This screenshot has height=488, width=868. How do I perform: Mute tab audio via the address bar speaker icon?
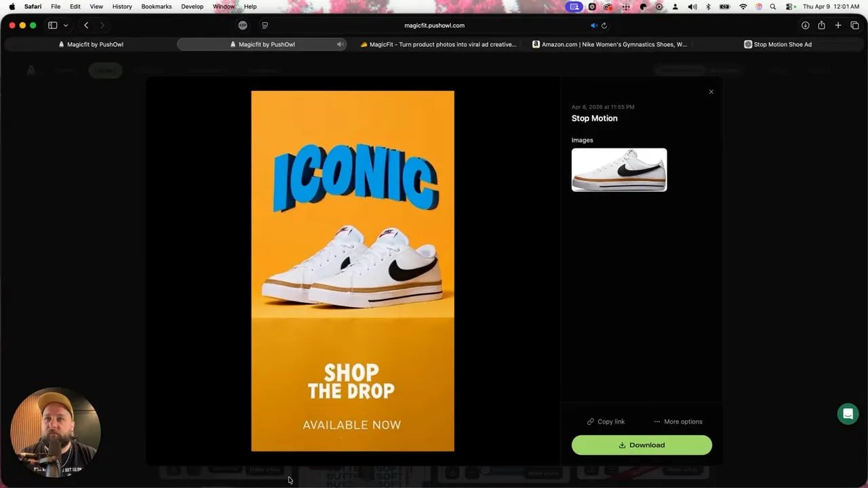tap(593, 25)
